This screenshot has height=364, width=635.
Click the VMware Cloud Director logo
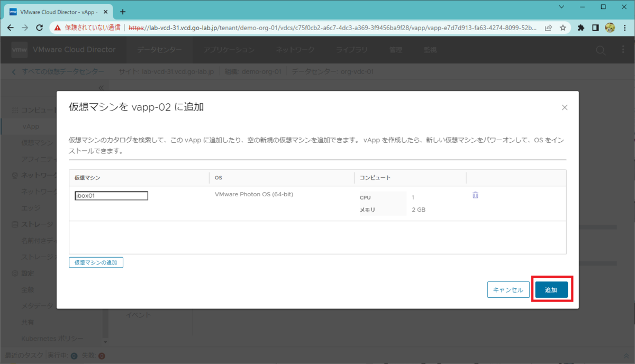pyautogui.click(x=20, y=50)
